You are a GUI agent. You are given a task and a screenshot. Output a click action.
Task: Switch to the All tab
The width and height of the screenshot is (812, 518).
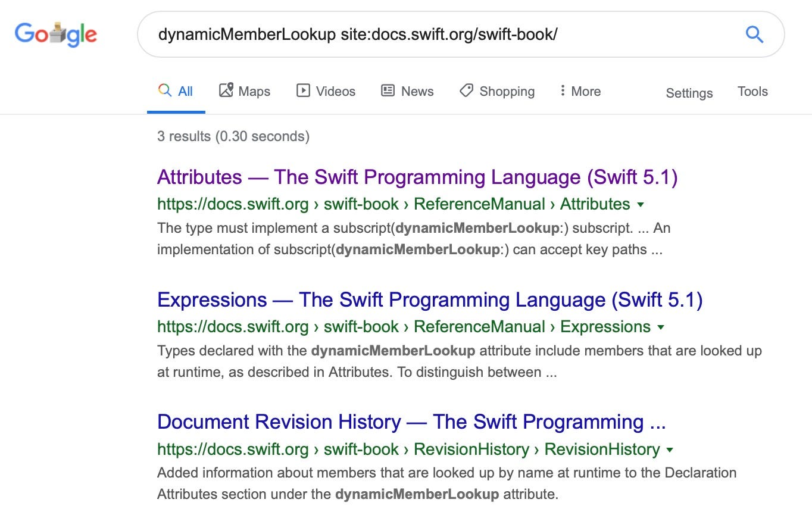tap(184, 90)
